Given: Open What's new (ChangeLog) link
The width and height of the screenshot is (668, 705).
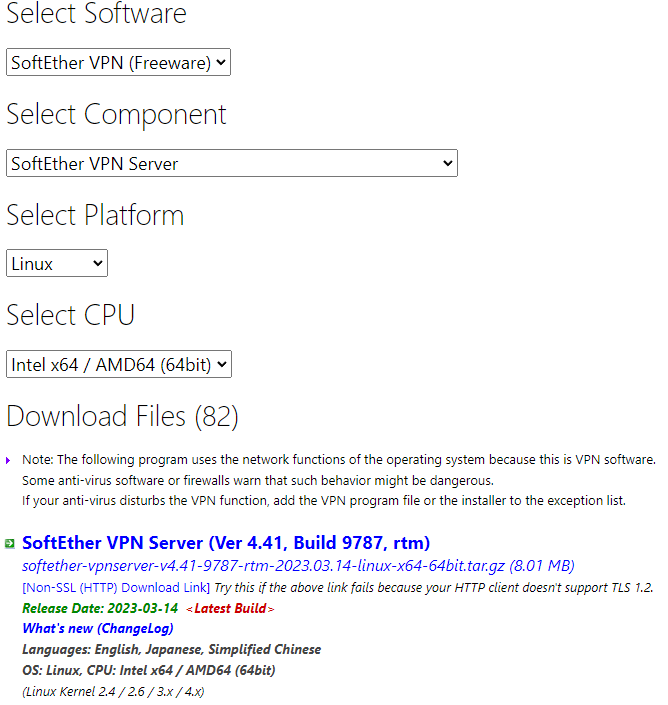Looking at the screenshot, I should 98,629.
